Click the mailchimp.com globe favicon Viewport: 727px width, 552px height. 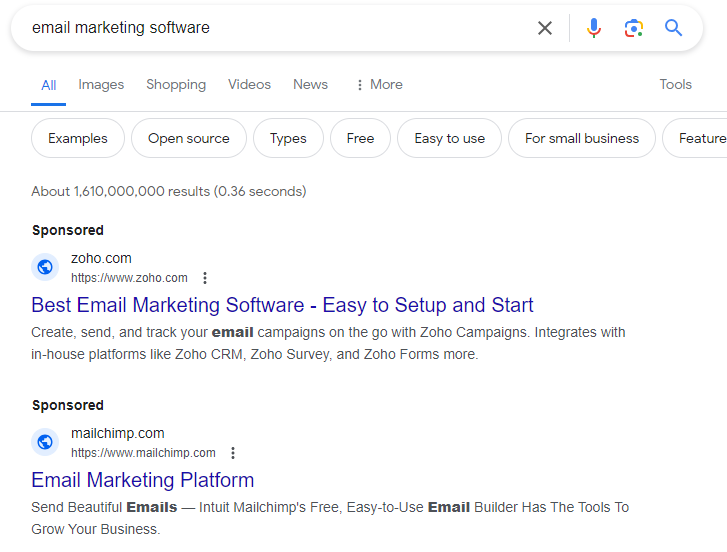click(x=45, y=442)
